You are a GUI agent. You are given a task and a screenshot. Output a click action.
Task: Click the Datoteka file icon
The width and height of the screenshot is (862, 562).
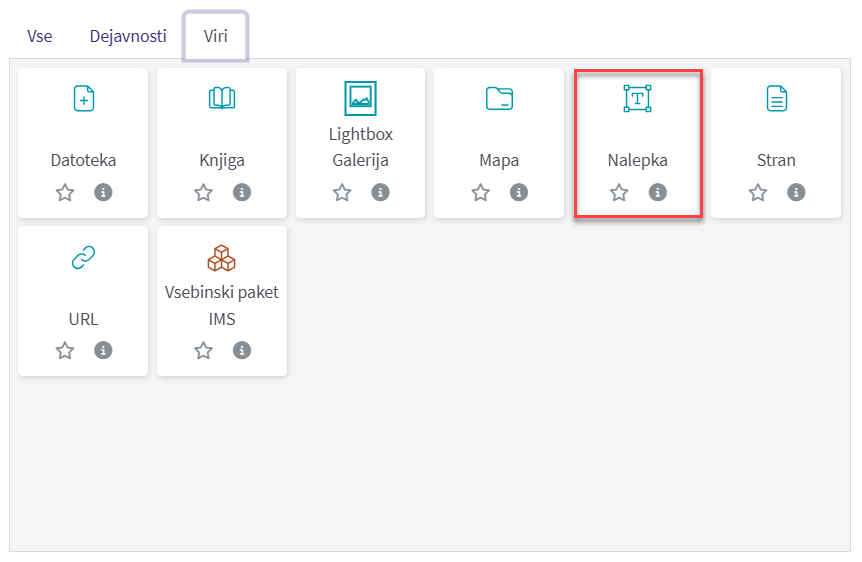coord(83,98)
